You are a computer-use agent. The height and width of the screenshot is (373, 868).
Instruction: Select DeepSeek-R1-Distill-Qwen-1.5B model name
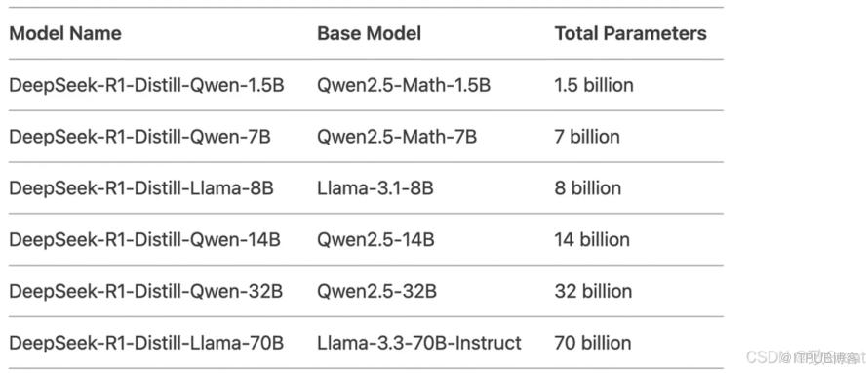(146, 85)
